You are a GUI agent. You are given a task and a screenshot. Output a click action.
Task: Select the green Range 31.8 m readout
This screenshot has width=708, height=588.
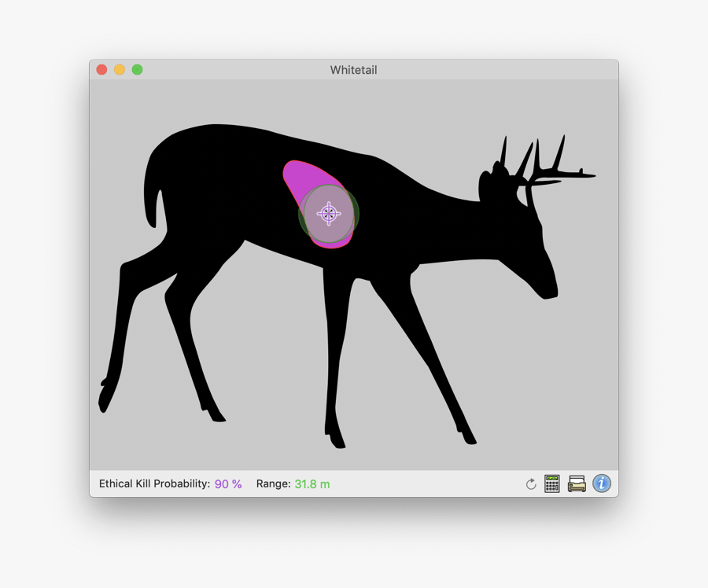point(311,483)
